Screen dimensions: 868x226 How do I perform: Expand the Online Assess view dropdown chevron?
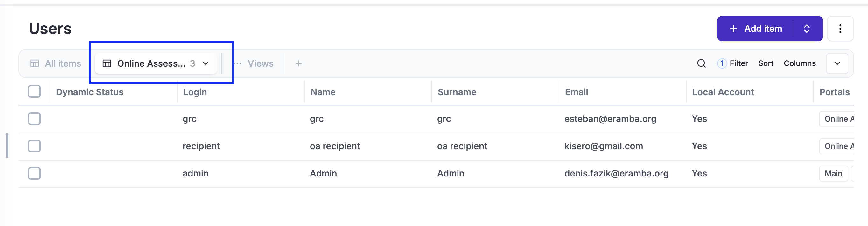tap(206, 63)
